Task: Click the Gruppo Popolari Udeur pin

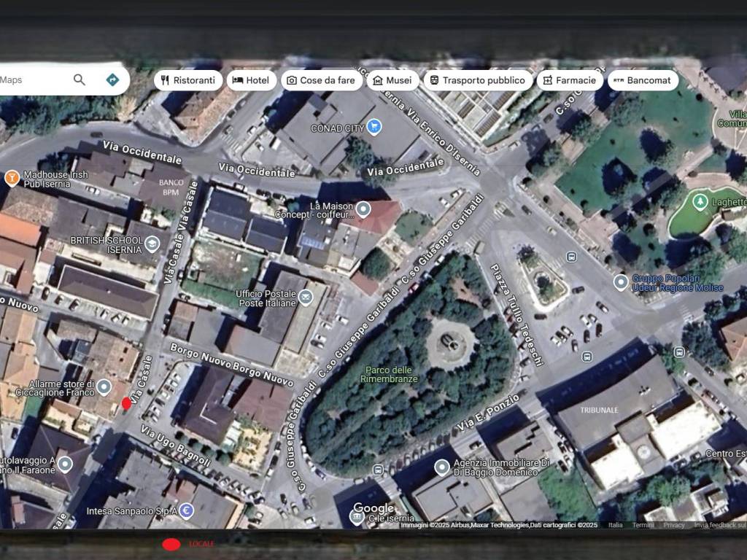Action: click(621, 281)
